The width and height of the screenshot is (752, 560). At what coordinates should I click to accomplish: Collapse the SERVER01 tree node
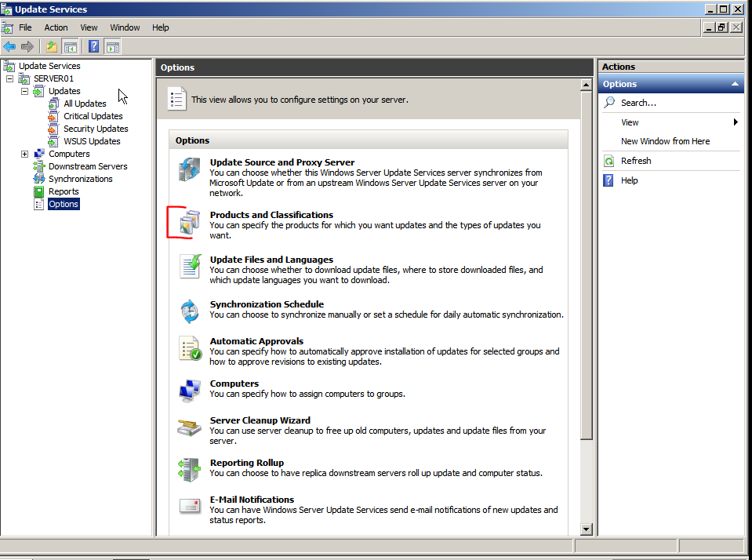9,78
